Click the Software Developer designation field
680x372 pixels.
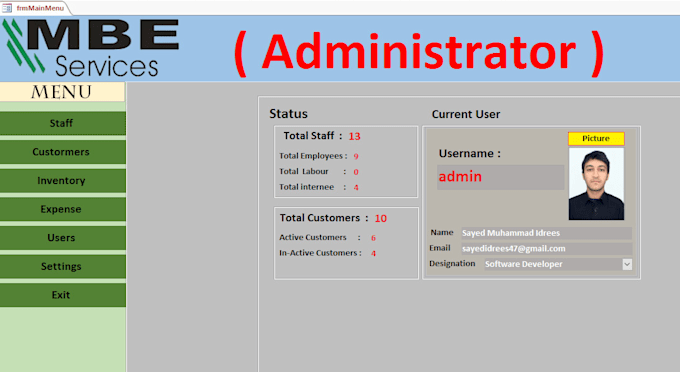(553, 264)
